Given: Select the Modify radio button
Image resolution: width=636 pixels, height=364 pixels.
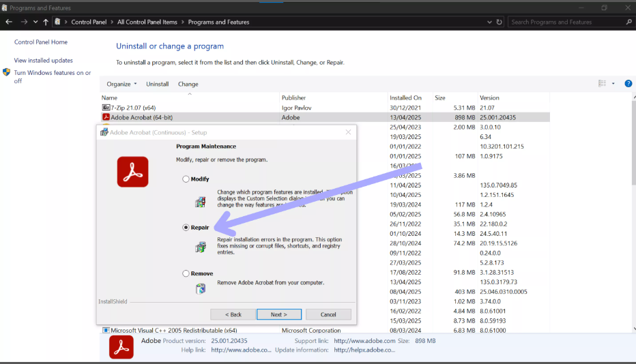Looking at the screenshot, I should pos(186,179).
